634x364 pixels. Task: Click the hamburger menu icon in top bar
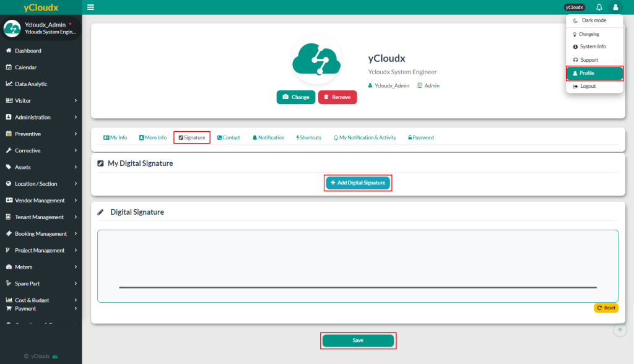91,7
